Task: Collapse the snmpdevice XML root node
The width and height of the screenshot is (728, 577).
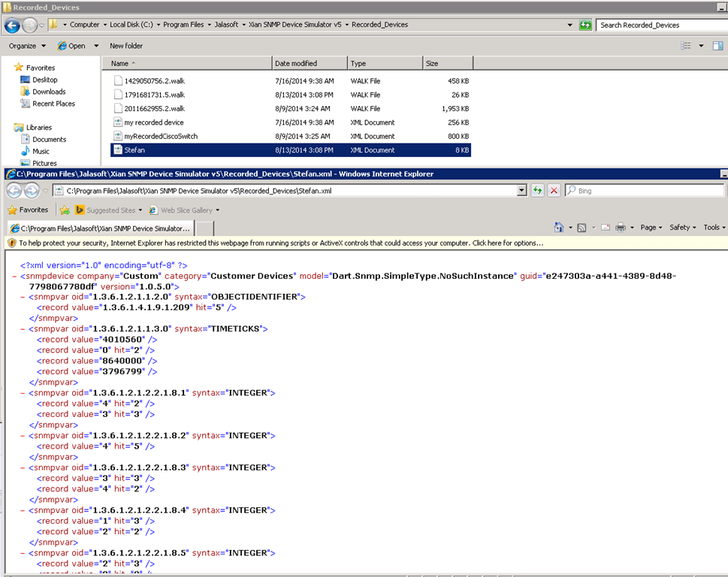Action: click(x=14, y=276)
